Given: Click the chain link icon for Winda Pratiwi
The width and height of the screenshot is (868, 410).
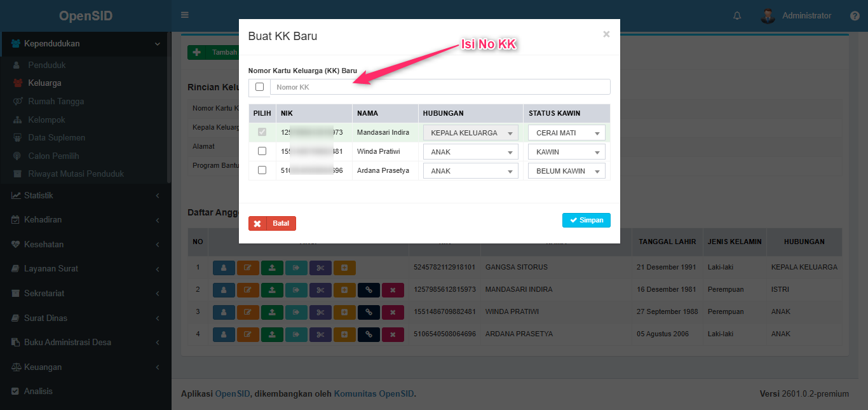Looking at the screenshot, I should 369,312.
